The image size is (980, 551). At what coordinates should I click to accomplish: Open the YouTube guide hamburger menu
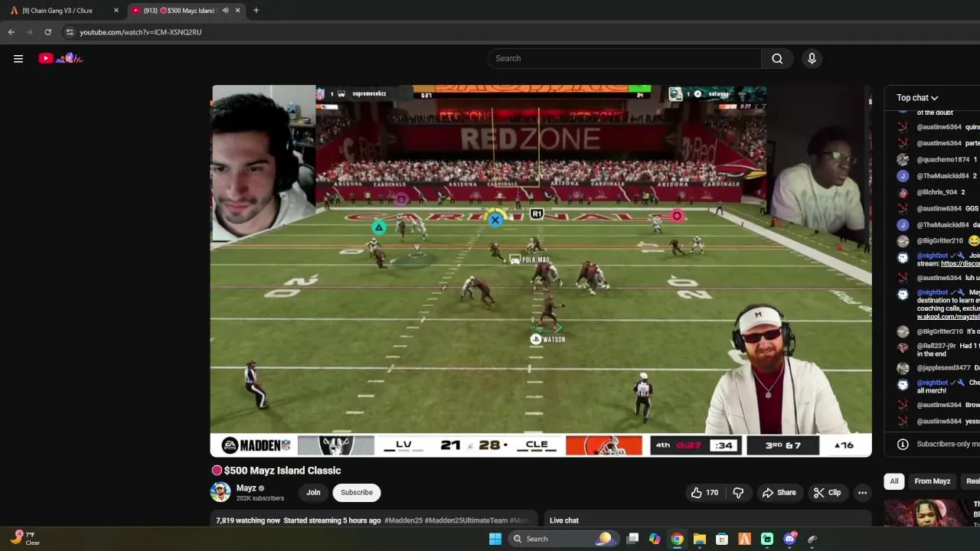pos(18,58)
